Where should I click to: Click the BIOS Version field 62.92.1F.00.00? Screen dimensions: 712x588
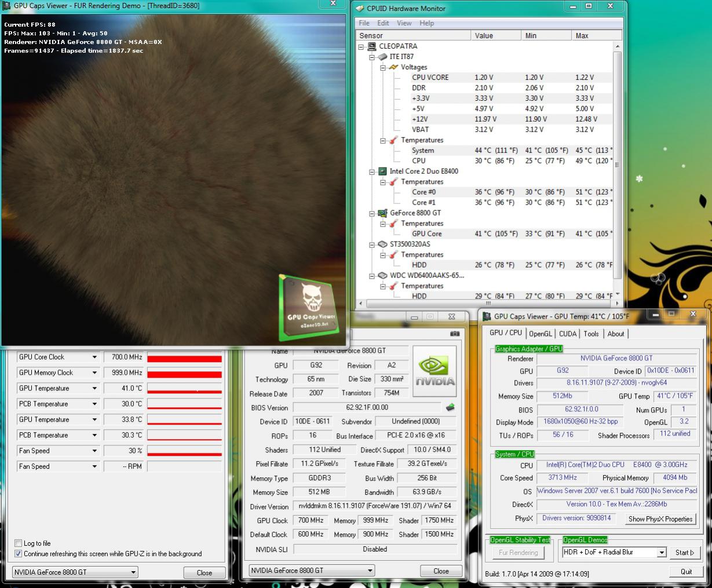pyautogui.click(x=367, y=408)
